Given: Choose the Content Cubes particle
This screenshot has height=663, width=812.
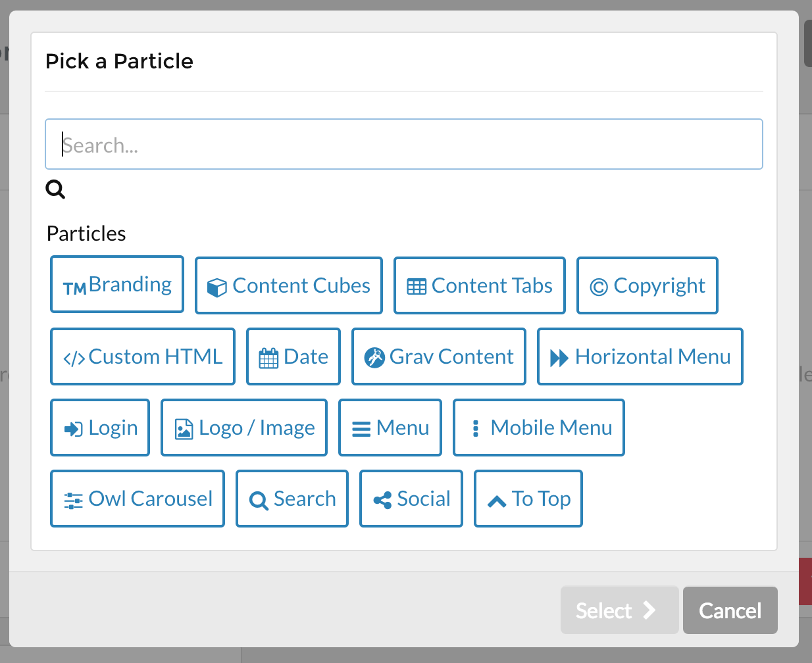Looking at the screenshot, I should (289, 286).
